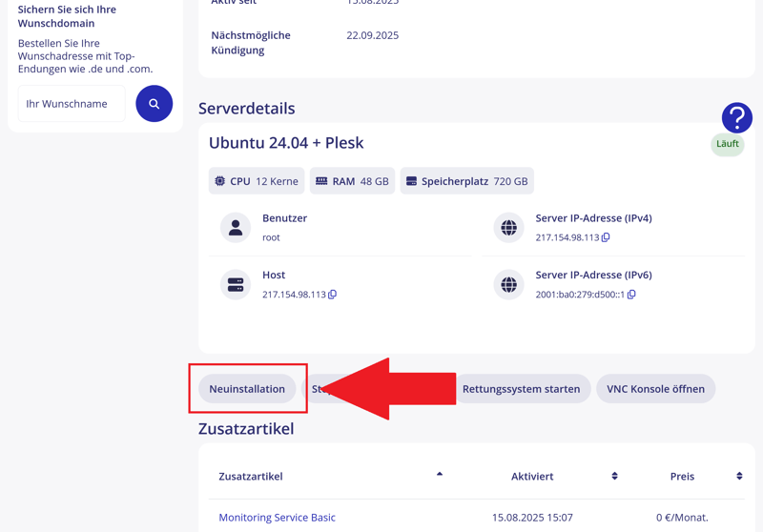Sort the table by Aktiviert column
Screen dimensions: 763x532
tap(614, 476)
